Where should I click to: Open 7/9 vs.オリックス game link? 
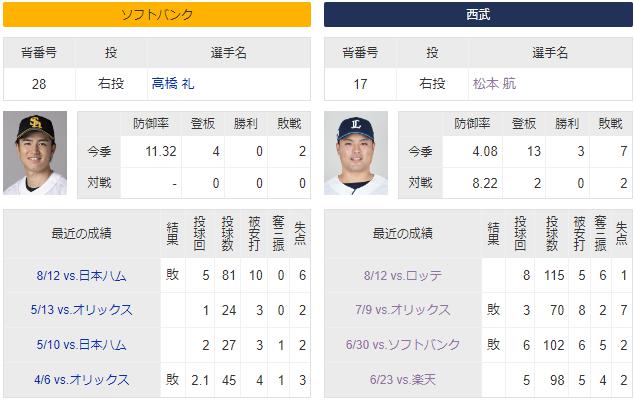pos(403,310)
